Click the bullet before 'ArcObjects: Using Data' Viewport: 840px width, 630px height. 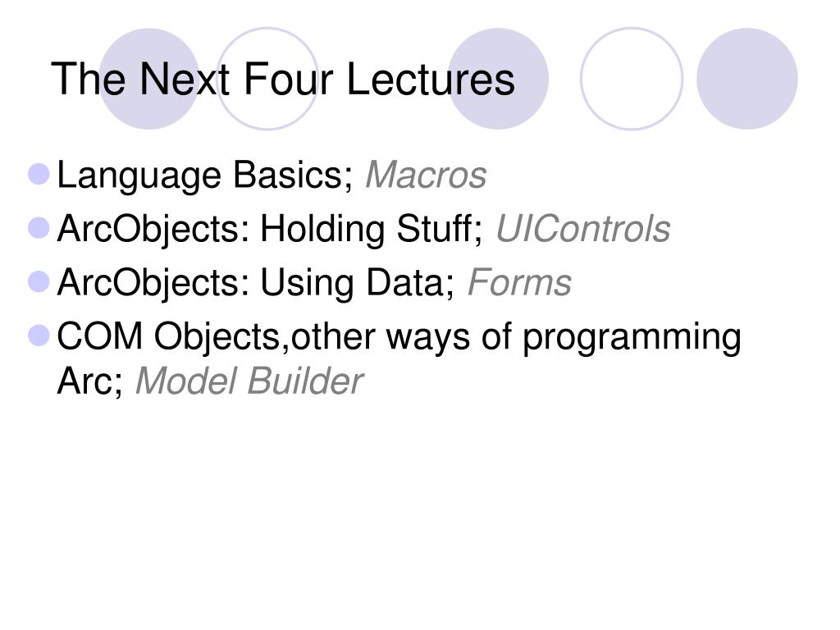(x=39, y=282)
